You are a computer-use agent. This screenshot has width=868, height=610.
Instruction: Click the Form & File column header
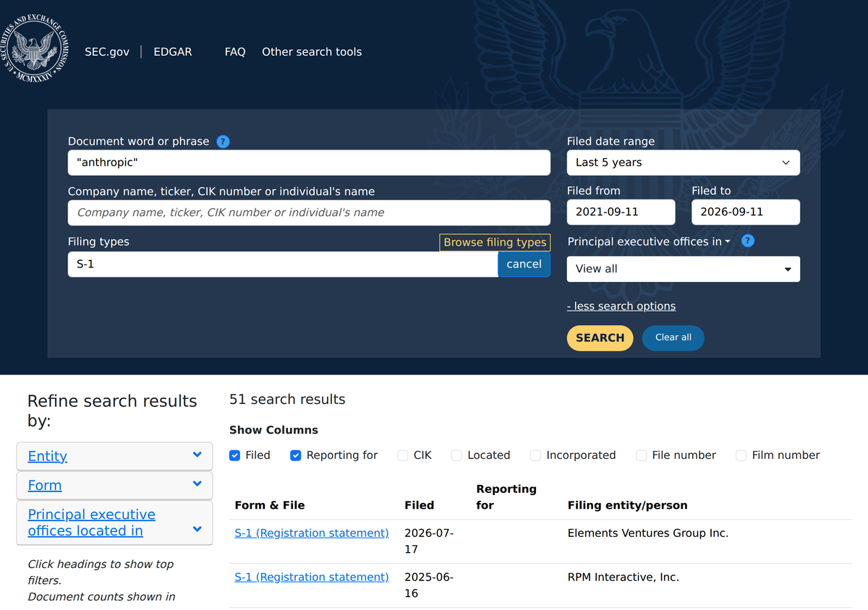[270, 505]
